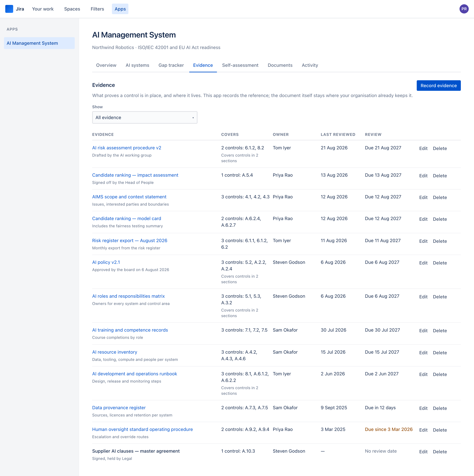Click the 'No review date' text
Image resolution: width=474 pixels, height=476 pixels.
click(381, 451)
